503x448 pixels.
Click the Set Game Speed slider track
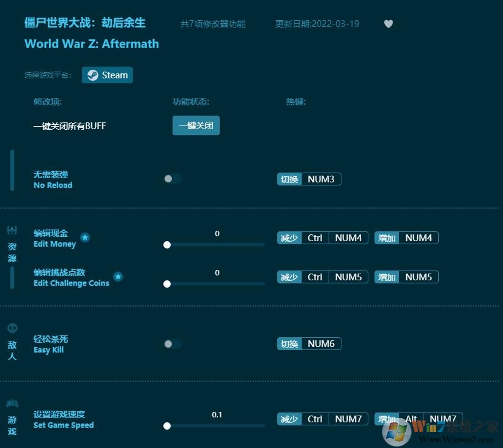click(x=214, y=425)
